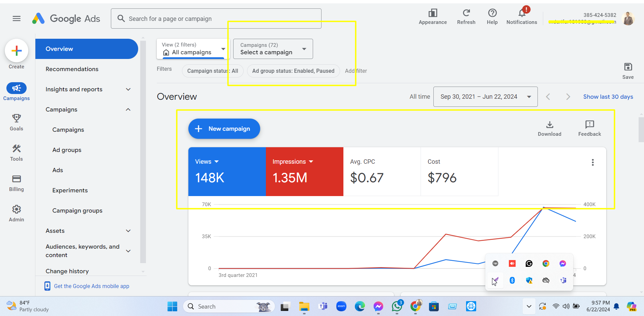The height and width of the screenshot is (316, 644).
Task: Click Upwork icon in tray popup
Action: (x=495, y=263)
